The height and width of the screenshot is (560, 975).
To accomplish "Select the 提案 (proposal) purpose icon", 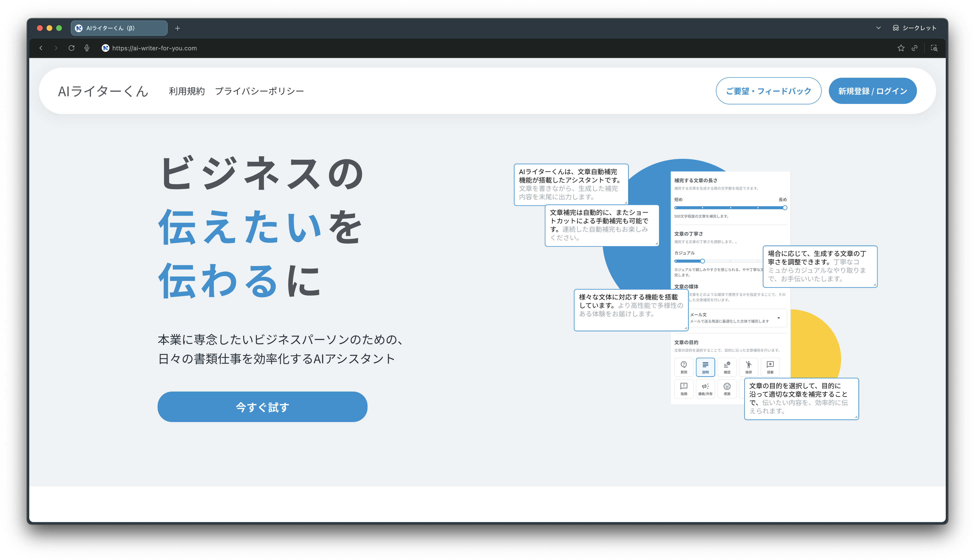I will [770, 366].
